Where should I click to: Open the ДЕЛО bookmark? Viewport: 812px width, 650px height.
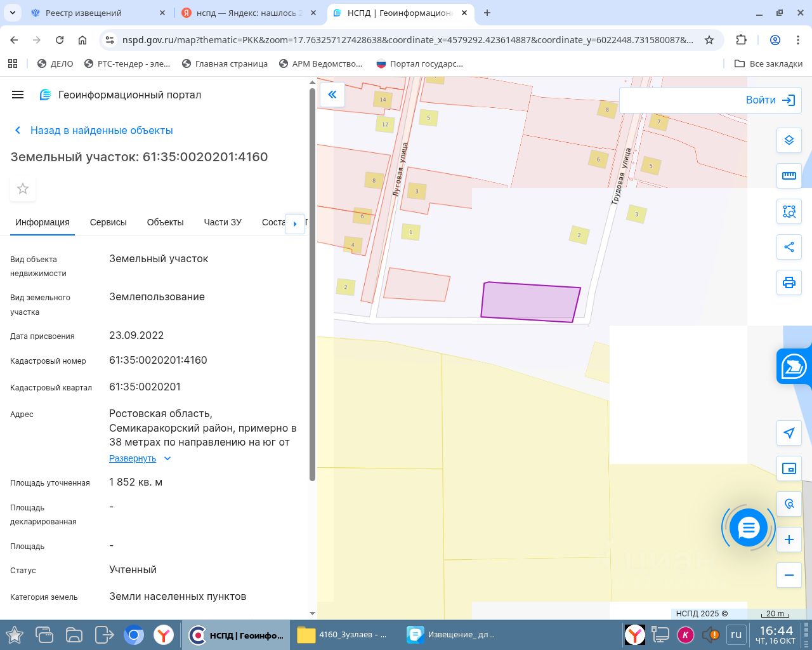55,63
